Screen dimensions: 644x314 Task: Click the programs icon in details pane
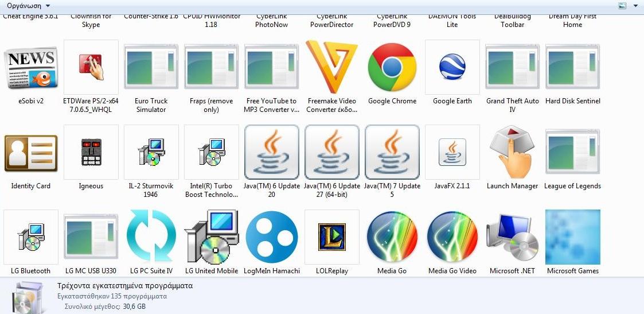pos(27,298)
